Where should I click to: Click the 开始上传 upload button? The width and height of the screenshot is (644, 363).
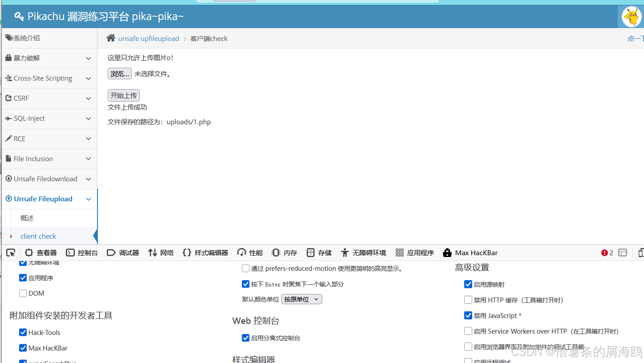pos(124,95)
